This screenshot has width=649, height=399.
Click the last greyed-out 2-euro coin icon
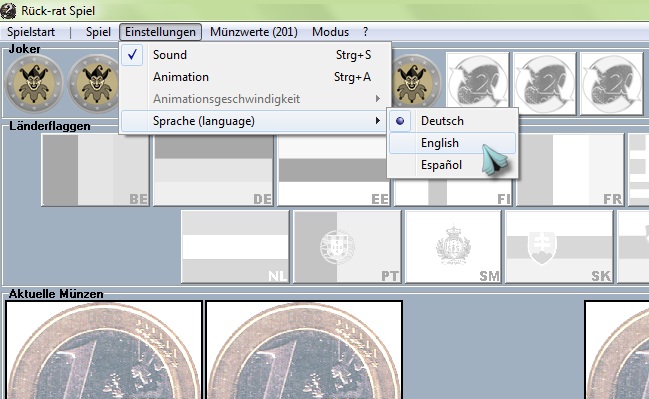[612, 84]
